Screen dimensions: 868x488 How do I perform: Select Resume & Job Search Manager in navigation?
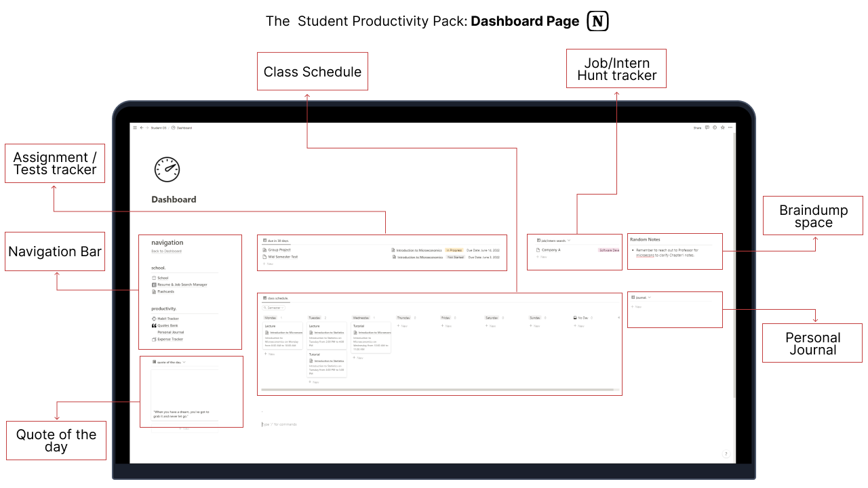182,285
